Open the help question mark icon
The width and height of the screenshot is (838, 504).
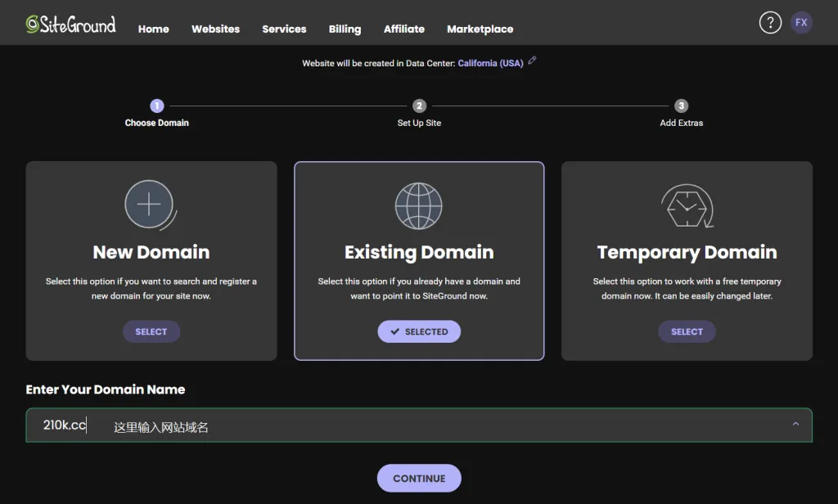tap(770, 23)
